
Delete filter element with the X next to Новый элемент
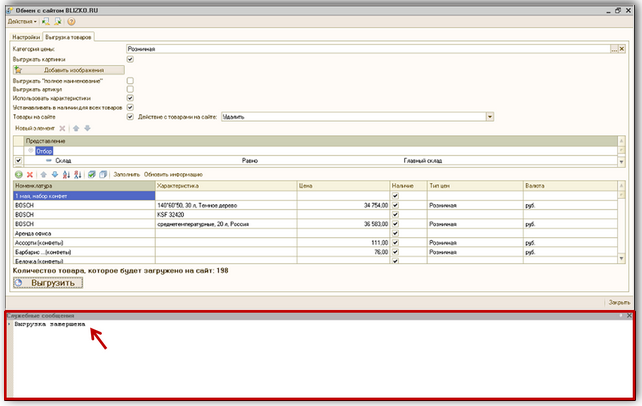[62, 129]
